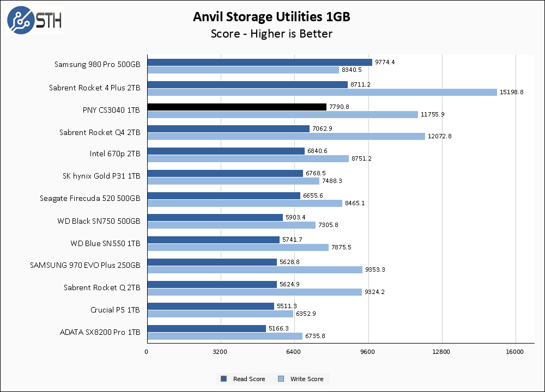Select the Samsung 980 Pro 500GB label

98,64
